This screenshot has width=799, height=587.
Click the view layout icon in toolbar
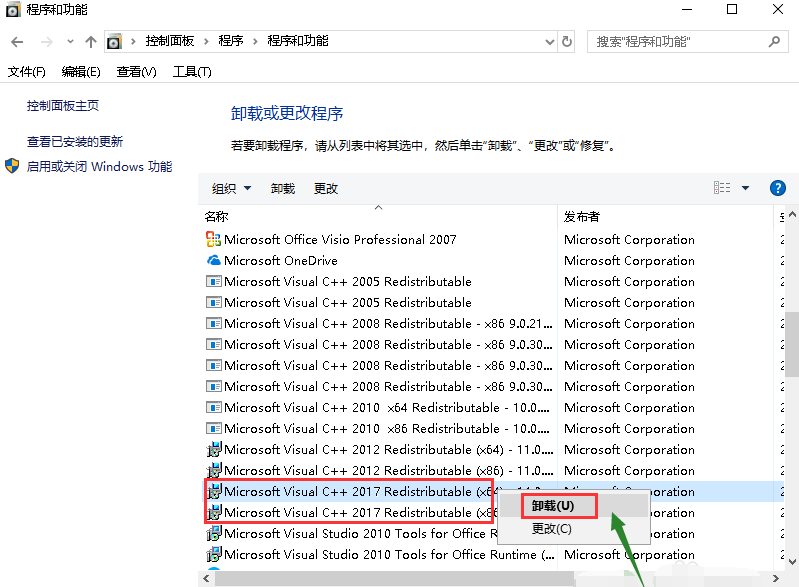pos(722,188)
